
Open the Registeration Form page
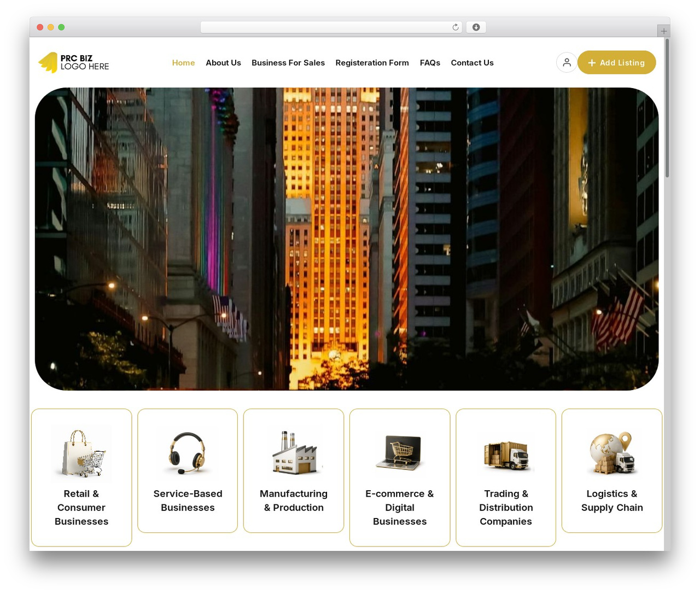pyautogui.click(x=372, y=63)
